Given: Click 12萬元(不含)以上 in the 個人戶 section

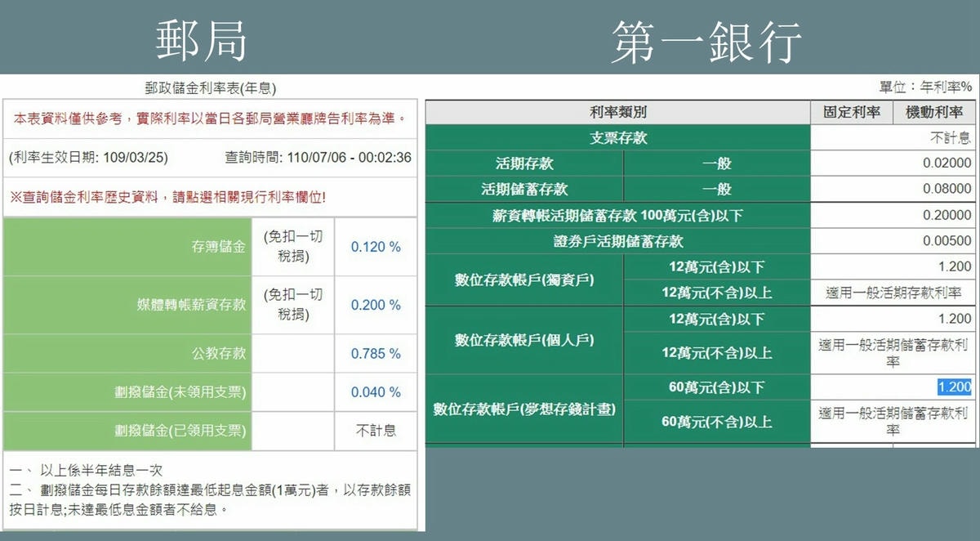Looking at the screenshot, I should tap(717, 353).
